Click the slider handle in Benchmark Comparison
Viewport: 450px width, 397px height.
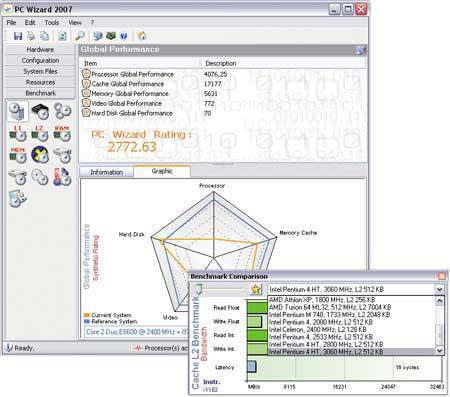(199, 289)
